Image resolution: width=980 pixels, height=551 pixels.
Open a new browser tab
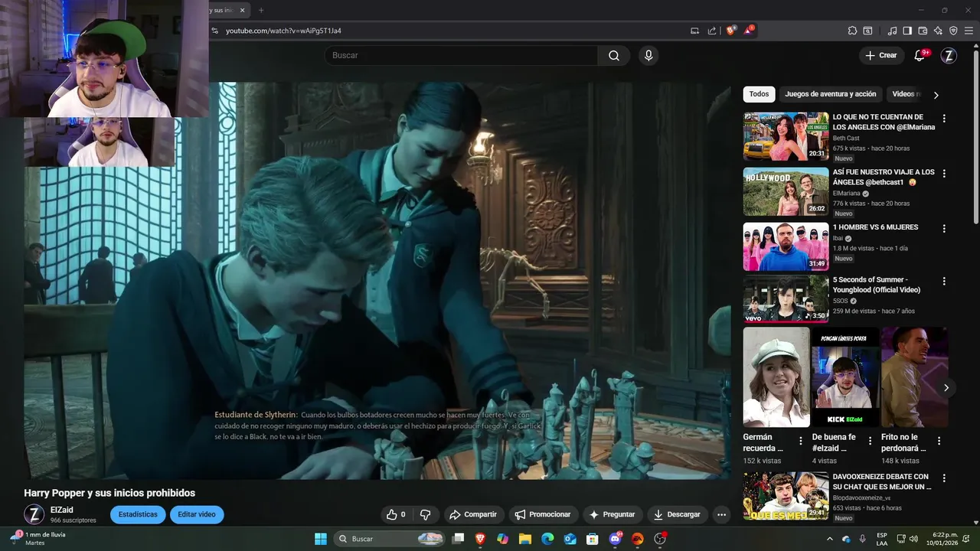coord(261,10)
